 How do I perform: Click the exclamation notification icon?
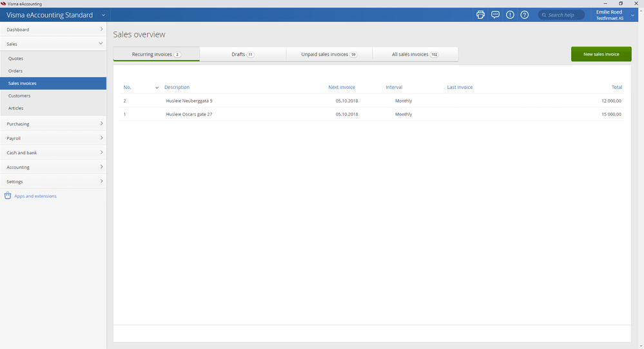510,15
